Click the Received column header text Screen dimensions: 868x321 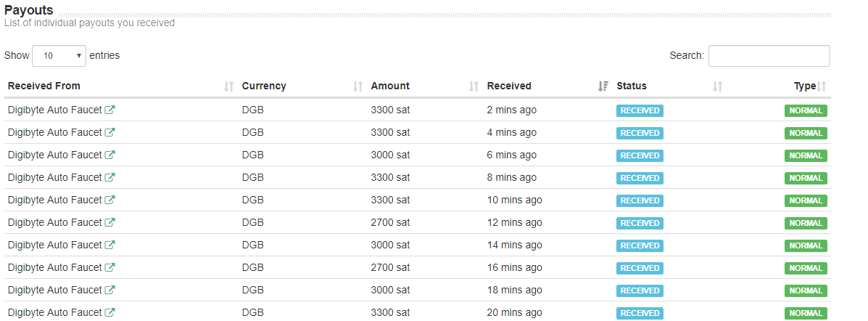coord(509,86)
